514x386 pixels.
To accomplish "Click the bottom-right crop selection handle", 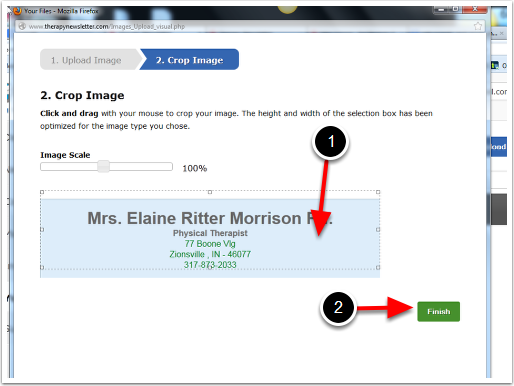I will (x=378, y=267).
